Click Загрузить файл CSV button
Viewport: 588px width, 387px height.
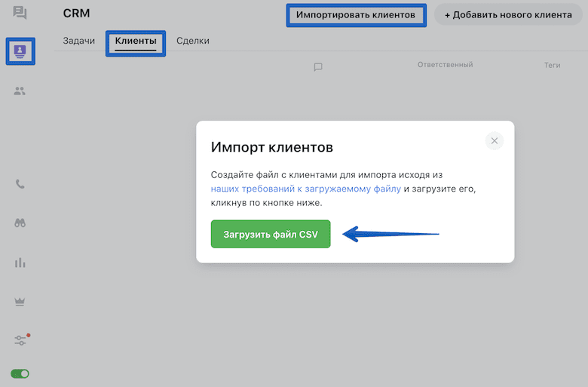271,234
